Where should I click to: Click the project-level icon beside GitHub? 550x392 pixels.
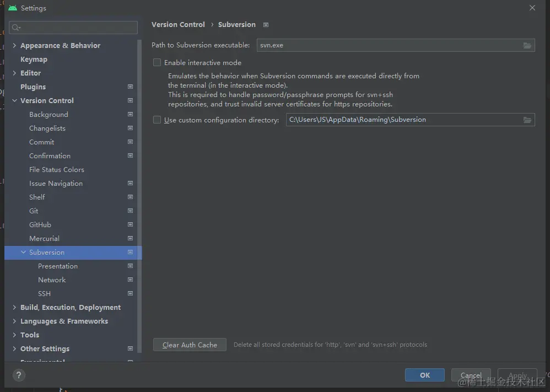pos(130,224)
